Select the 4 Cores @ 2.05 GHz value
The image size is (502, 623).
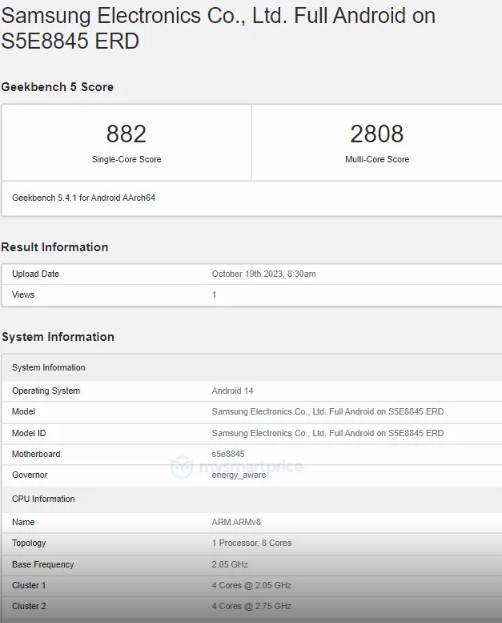click(x=252, y=585)
